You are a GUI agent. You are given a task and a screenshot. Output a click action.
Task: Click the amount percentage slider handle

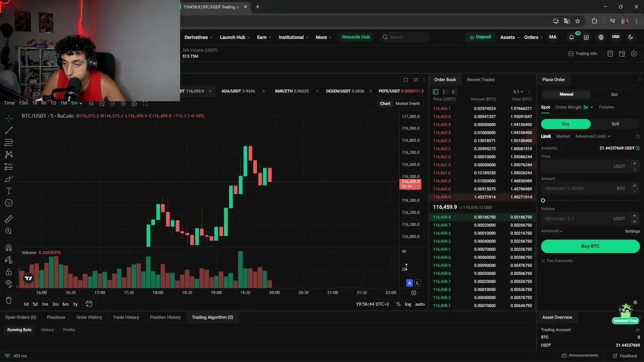543,201
